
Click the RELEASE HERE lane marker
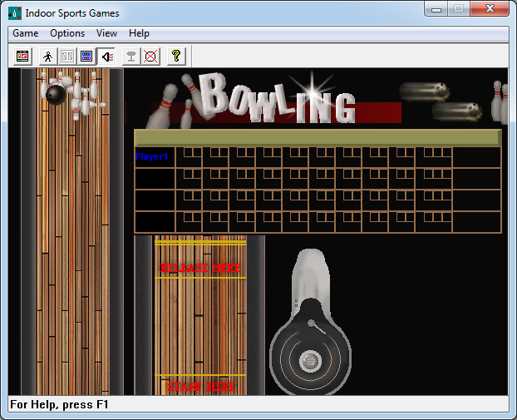pyautogui.click(x=200, y=268)
